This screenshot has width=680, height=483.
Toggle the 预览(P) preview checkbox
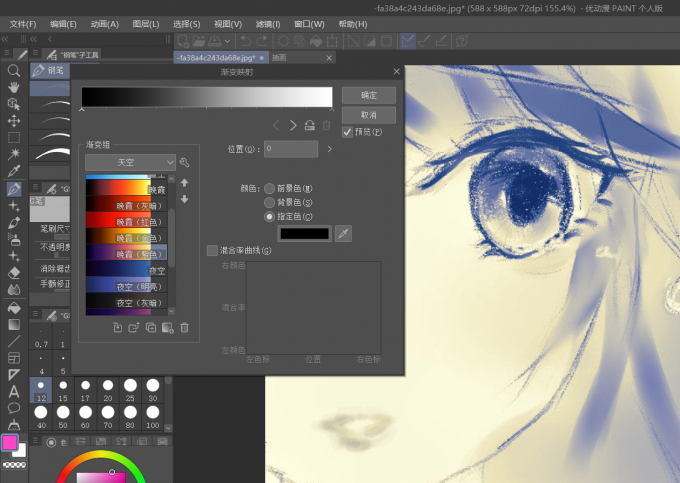pos(347,132)
